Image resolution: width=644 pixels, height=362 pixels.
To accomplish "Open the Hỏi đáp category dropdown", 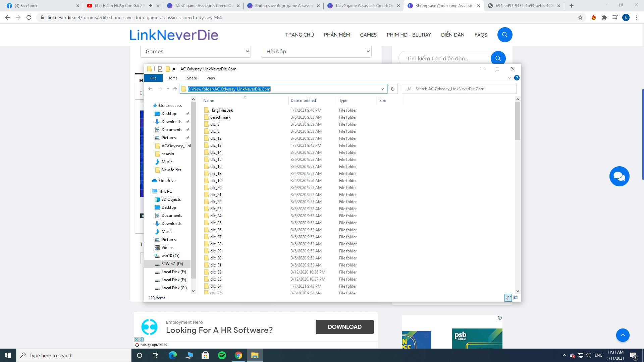I will click(316, 51).
